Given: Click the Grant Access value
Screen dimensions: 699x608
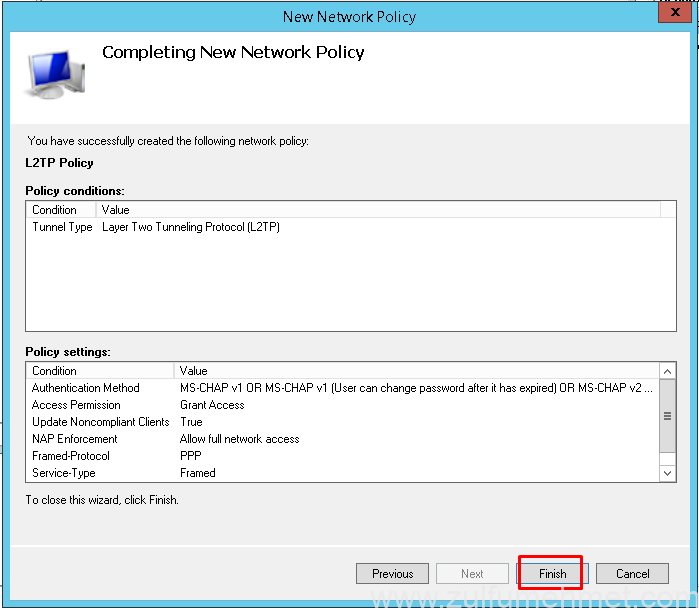Looking at the screenshot, I should click(x=212, y=405).
